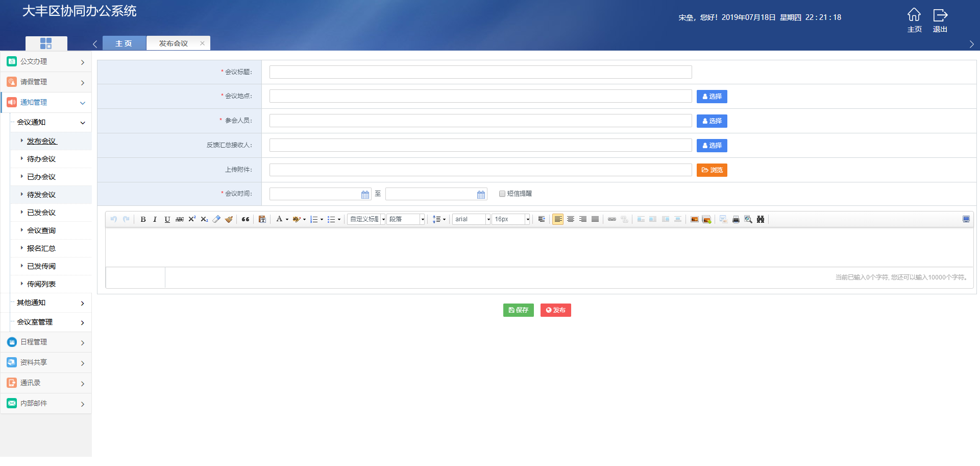Image resolution: width=980 pixels, height=466 pixels.
Task: Open the arial font family dropdown
Action: pos(471,219)
